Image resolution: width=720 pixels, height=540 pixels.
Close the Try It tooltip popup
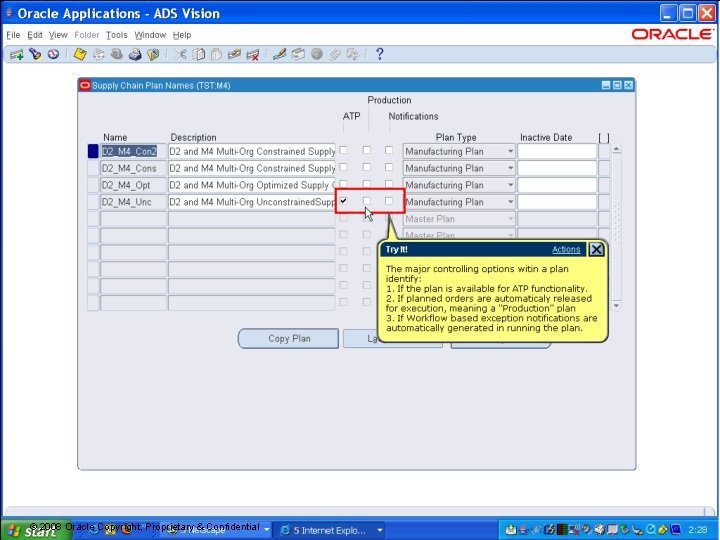[596, 249]
